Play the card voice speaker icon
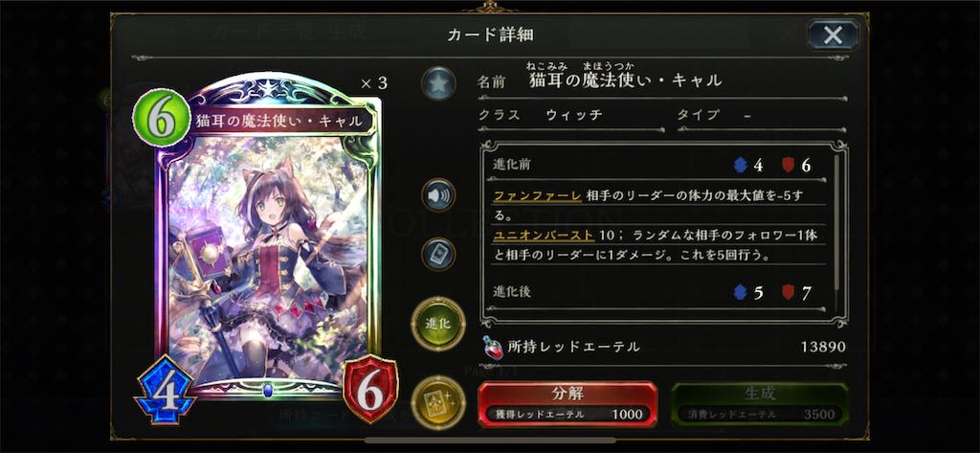The height and width of the screenshot is (453, 980). click(x=438, y=195)
